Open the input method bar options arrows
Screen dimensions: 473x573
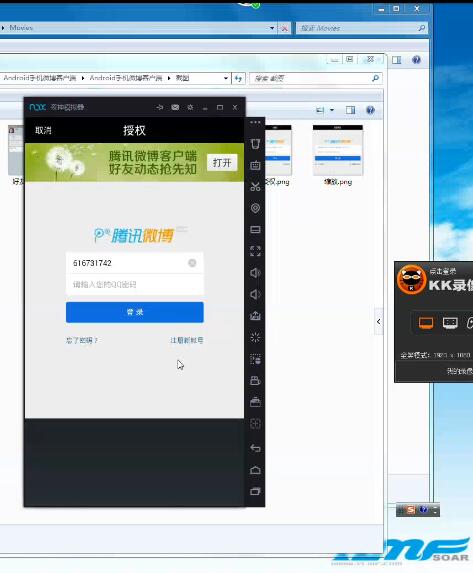435,510
